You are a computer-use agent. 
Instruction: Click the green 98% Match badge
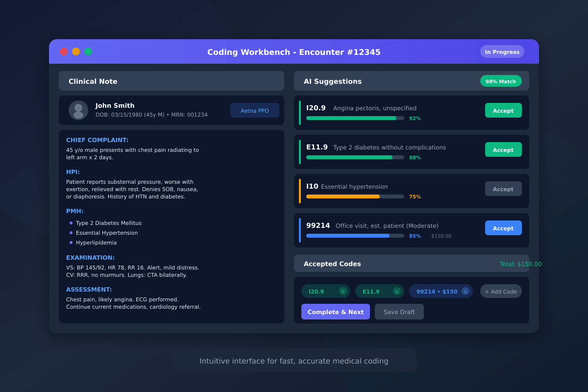point(501,81)
